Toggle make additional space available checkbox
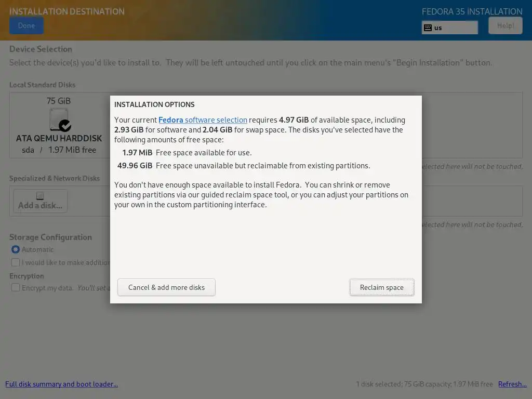The height and width of the screenshot is (399, 532). point(15,262)
